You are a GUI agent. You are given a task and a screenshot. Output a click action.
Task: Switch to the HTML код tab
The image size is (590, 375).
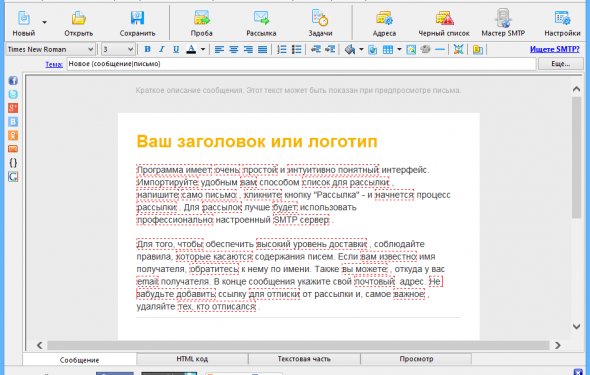pos(192,359)
